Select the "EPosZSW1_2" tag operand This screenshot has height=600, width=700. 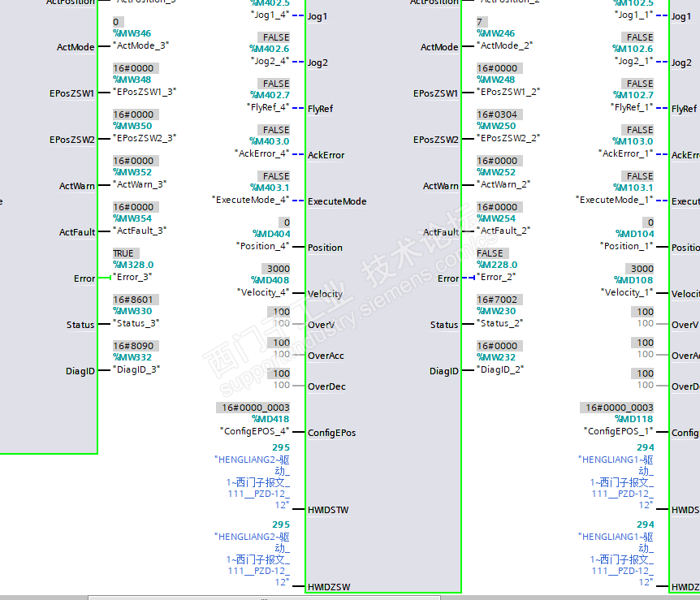pyautogui.click(x=508, y=92)
